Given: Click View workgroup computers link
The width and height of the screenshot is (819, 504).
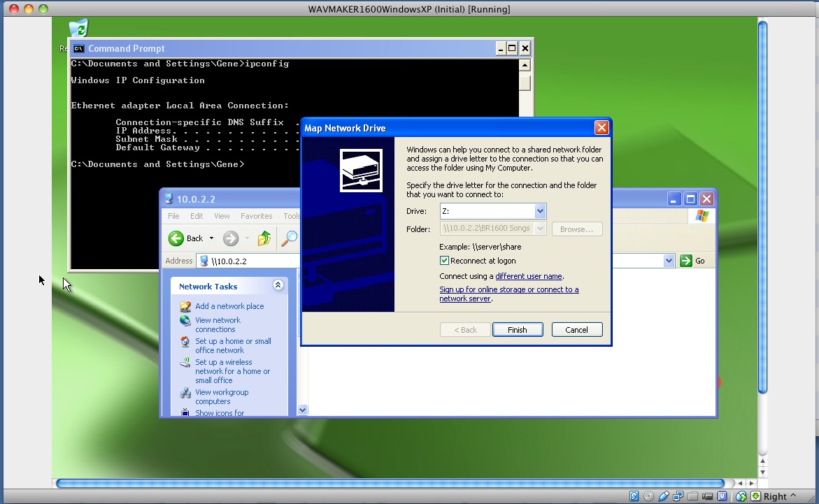Looking at the screenshot, I should tap(222, 396).
